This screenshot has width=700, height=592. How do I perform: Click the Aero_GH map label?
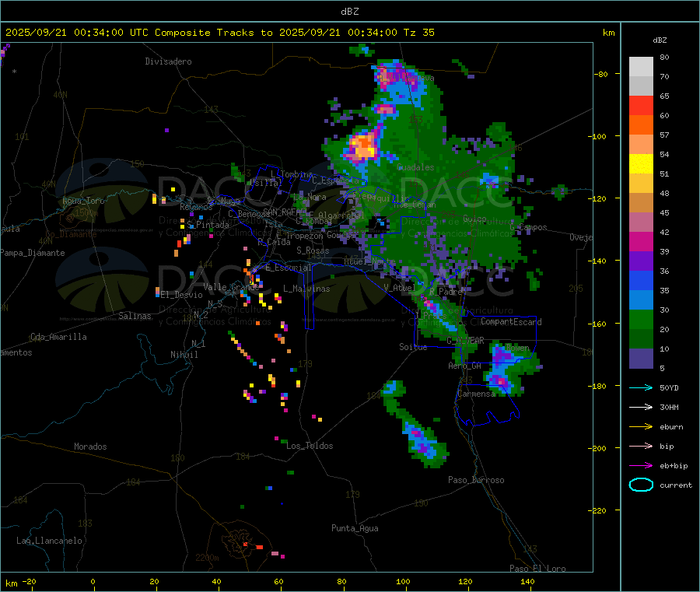[x=465, y=366]
